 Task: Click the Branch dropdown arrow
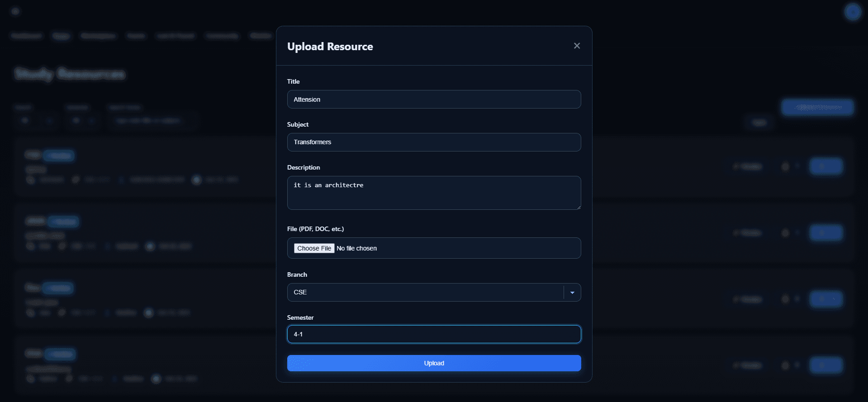(572, 293)
